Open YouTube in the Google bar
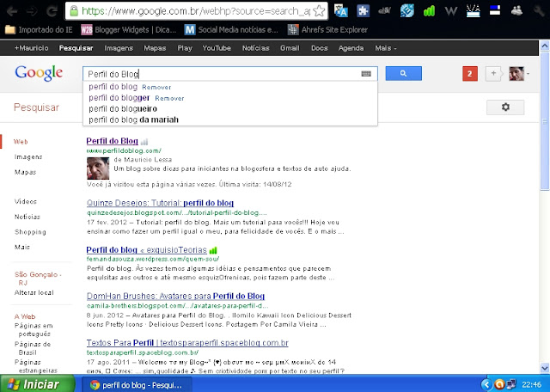This screenshot has width=550, height=392. (217, 48)
